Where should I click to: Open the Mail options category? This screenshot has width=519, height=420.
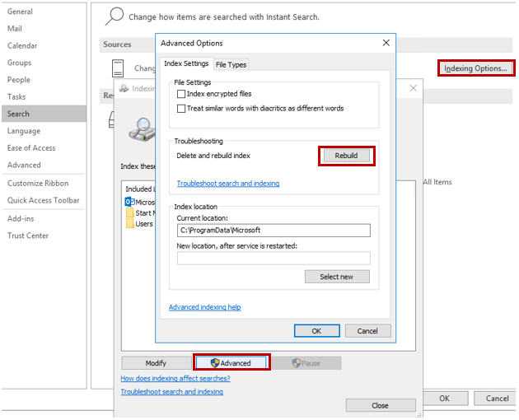coord(44,29)
